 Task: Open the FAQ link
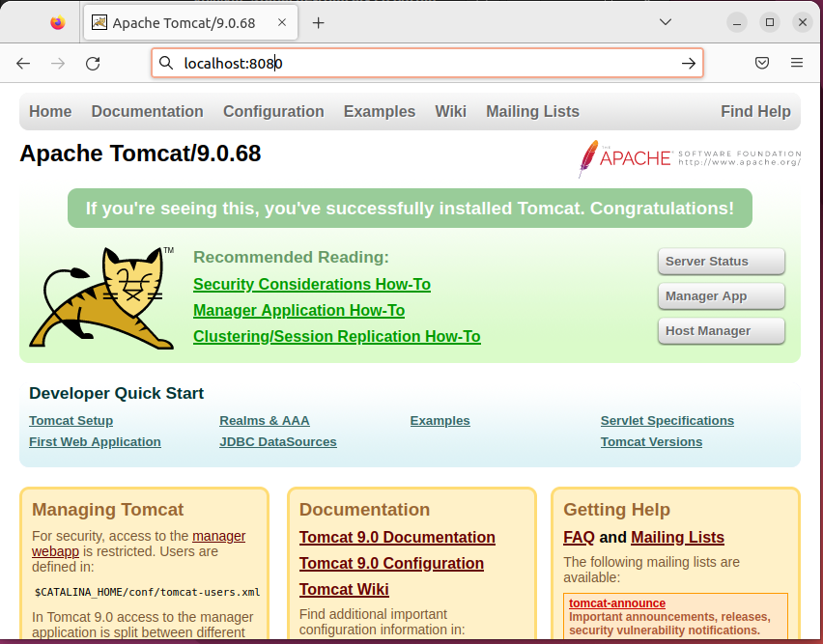click(579, 537)
